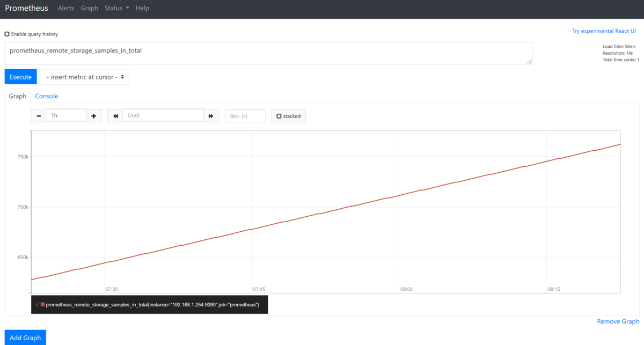This screenshot has height=345, width=644.
Task: Open the Alerts page
Action: tap(66, 8)
